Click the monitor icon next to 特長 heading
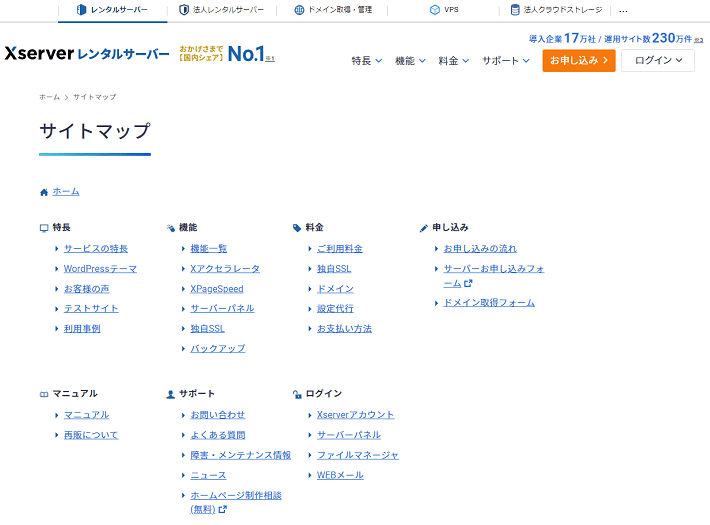This screenshot has width=710, height=525. (x=43, y=228)
